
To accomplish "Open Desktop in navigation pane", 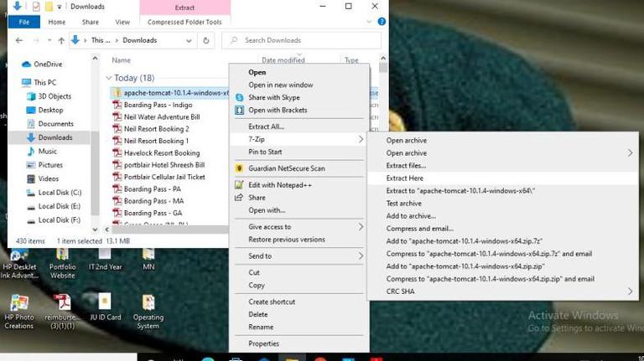I will click(50, 110).
